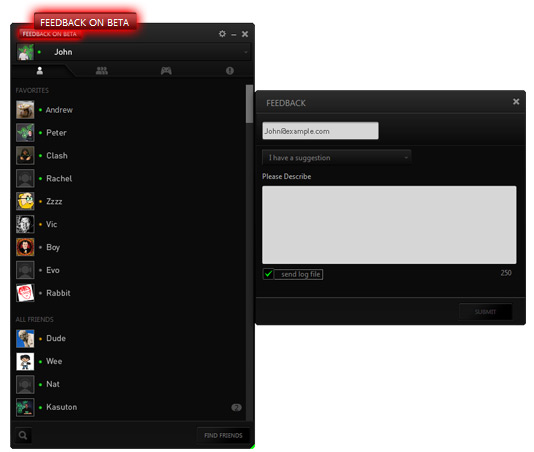The image size is (534, 452).
Task: Close the Feedback dialog
Action: point(516,102)
